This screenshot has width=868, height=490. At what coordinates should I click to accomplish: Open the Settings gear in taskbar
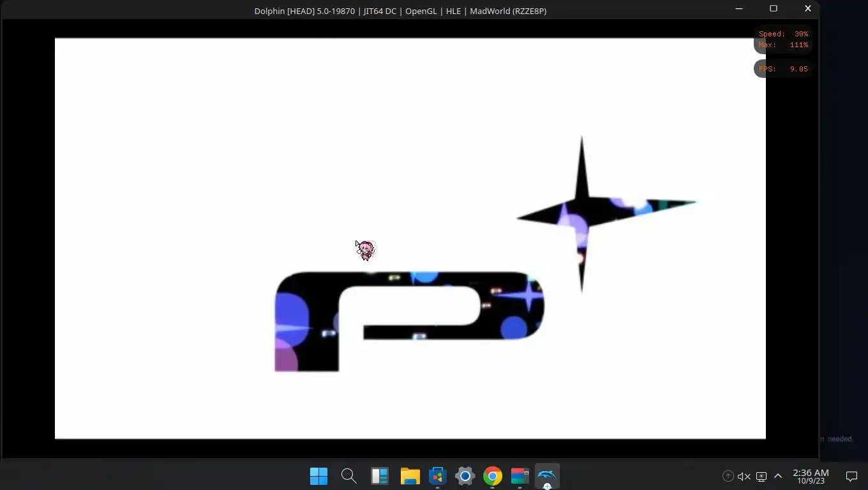pos(465,476)
